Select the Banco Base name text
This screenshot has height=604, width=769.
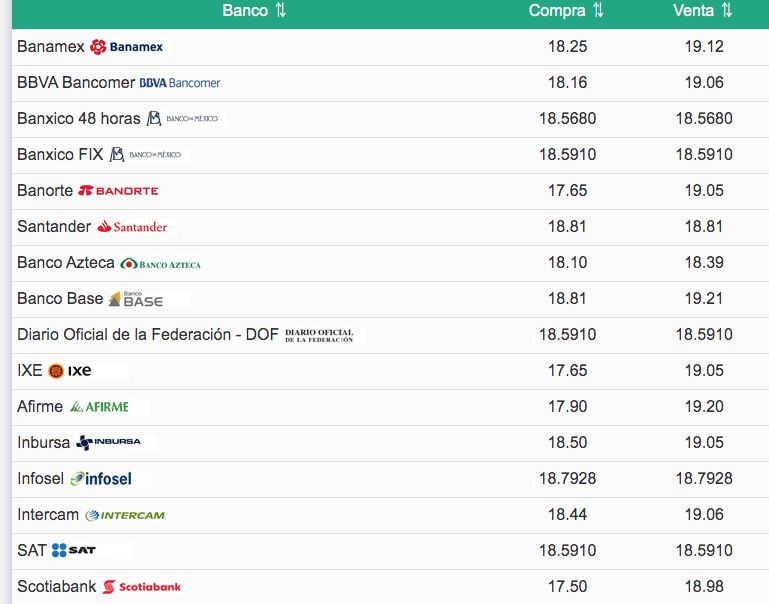60,299
